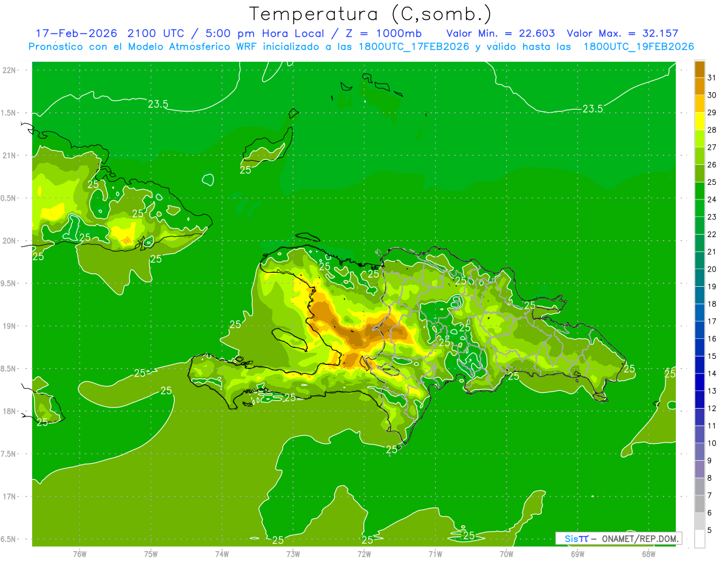Click the "68W" longitude axis label
This screenshot has height=562, width=728.
point(649,553)
